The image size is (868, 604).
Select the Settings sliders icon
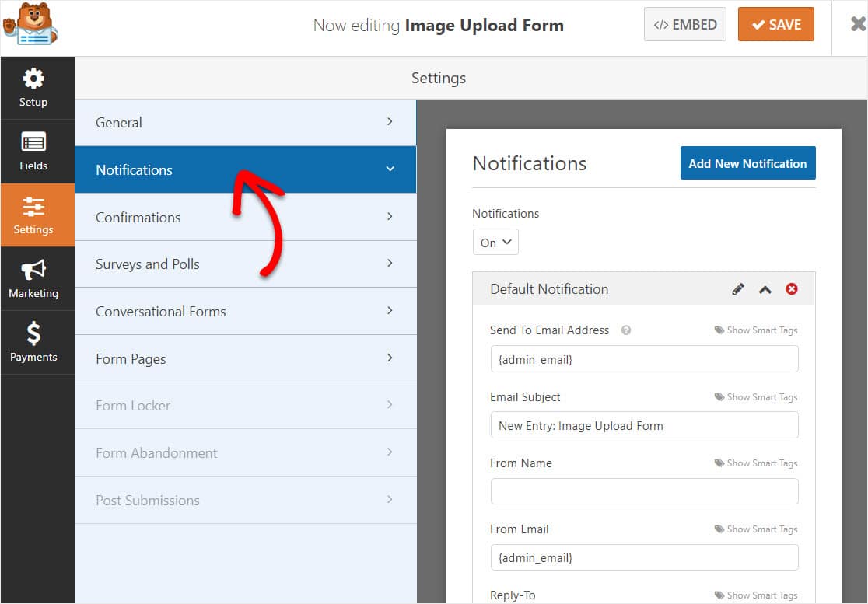pos(33,215)
